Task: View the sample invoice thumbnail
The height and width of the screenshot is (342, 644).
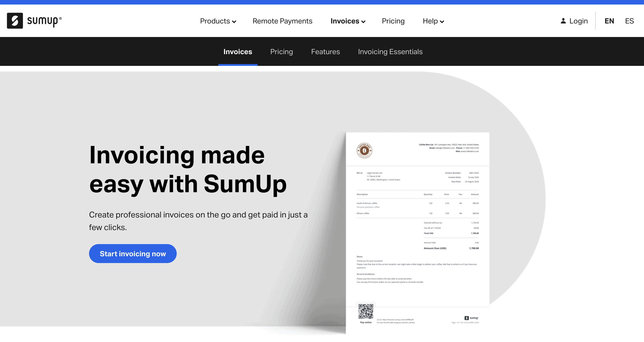Action: tap(417, 230)
